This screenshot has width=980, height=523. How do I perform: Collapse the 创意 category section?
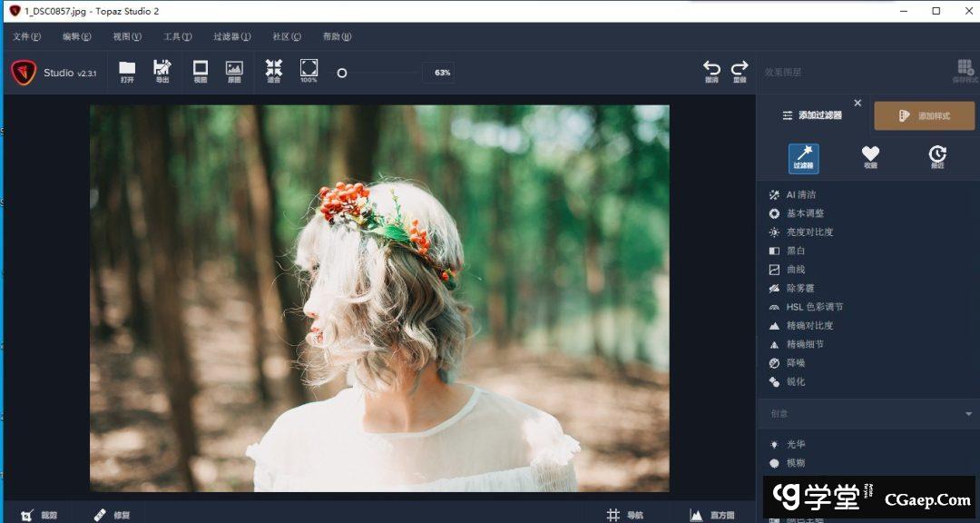coord(968,414)
